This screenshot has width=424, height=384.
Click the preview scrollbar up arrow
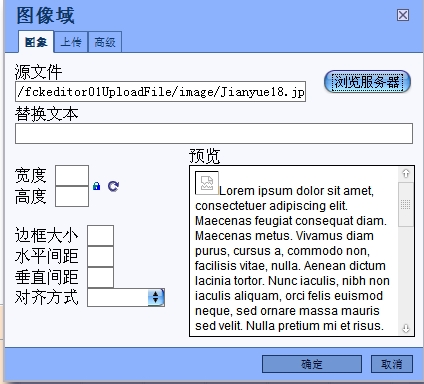tap(406, 174)
